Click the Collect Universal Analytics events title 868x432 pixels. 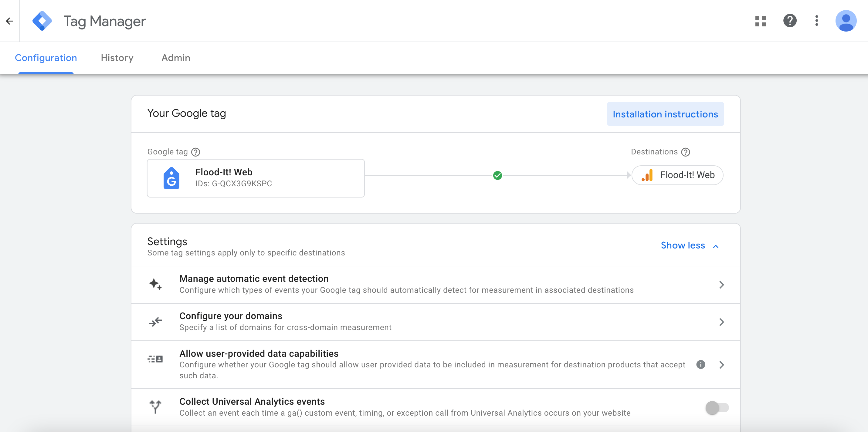pyautogui.click(x=252, y=401)
